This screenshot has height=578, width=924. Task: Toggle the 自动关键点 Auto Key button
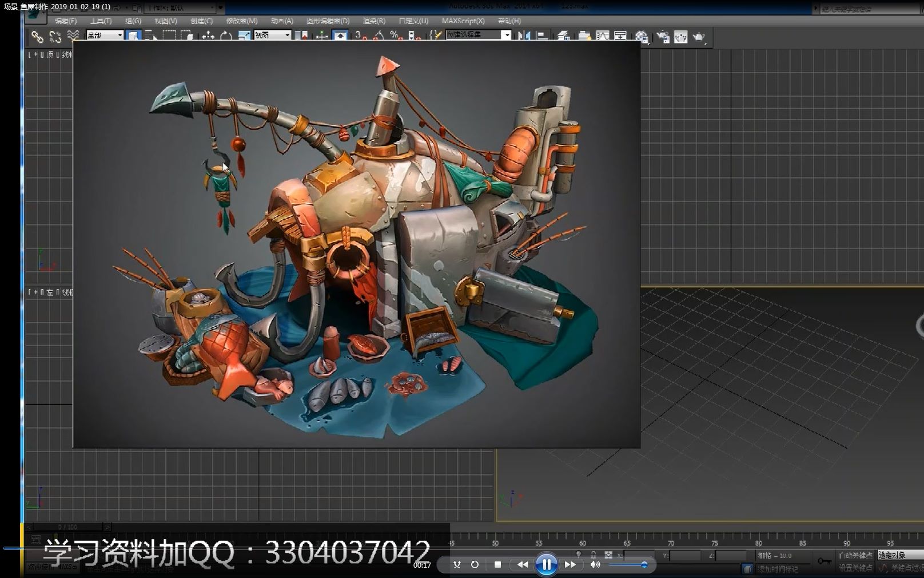(x=855, y=555)
